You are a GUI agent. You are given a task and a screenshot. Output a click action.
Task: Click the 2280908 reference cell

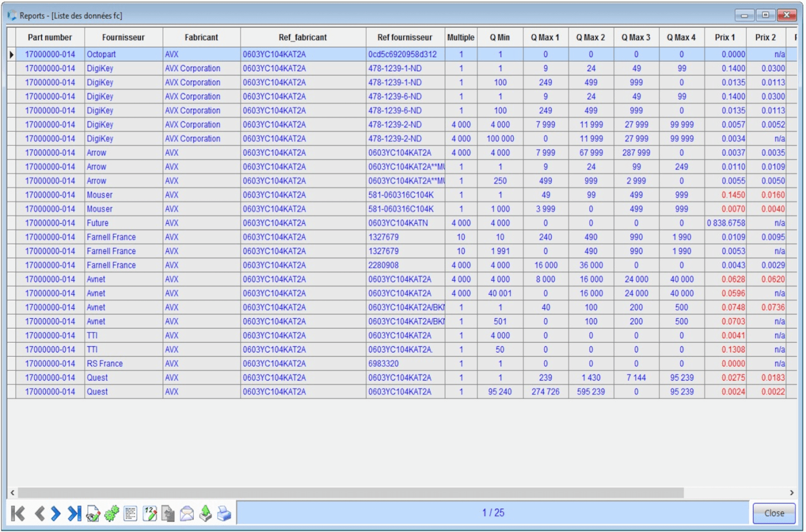(405, 265)
